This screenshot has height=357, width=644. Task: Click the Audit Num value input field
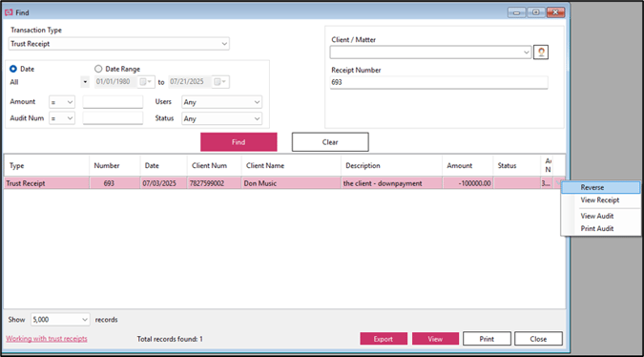pos(113,118)
